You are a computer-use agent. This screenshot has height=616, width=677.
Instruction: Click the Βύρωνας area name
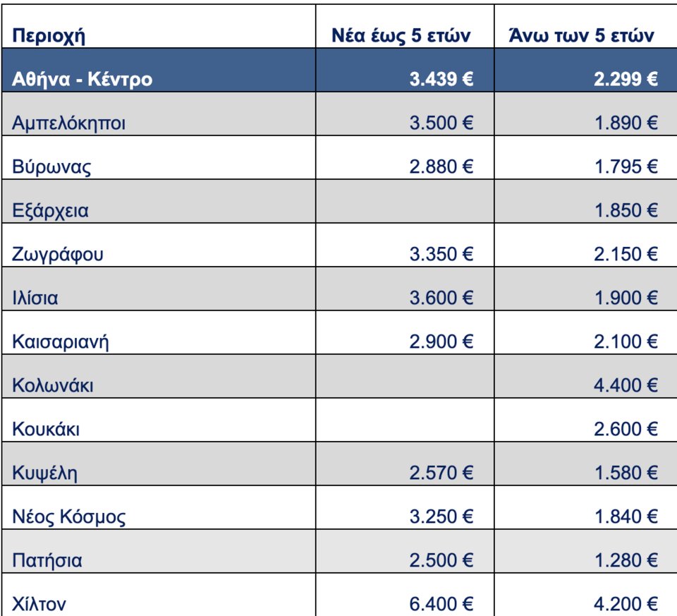coord(51,167)
